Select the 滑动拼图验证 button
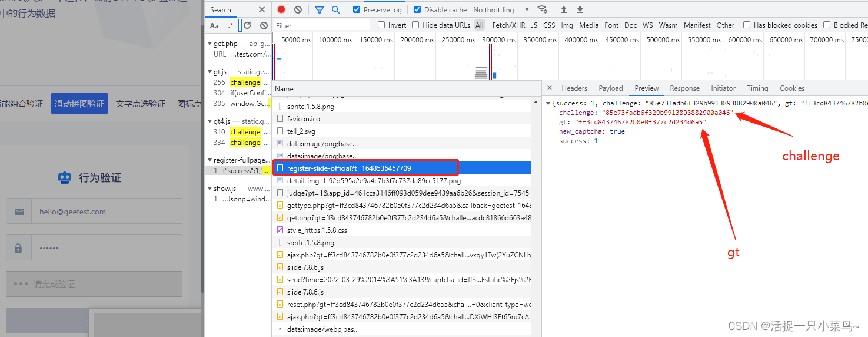 pyautogui.click(x=79, y=104)
